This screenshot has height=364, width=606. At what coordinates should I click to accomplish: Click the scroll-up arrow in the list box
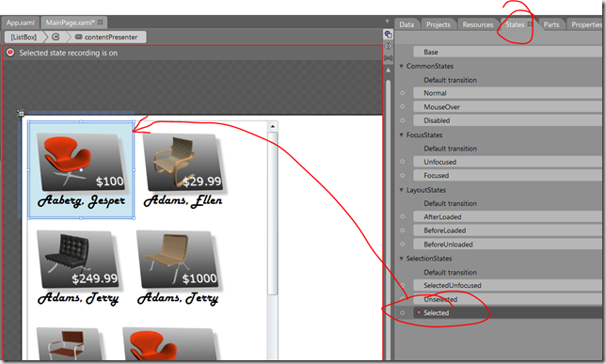(x=273, y=126)
